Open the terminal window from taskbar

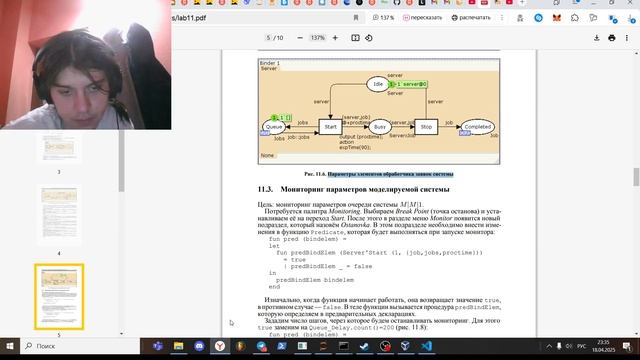click(x=344, y=346)
